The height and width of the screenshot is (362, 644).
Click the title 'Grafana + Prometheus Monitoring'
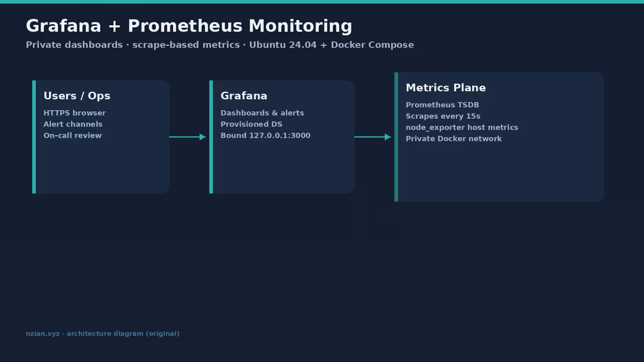189,26
